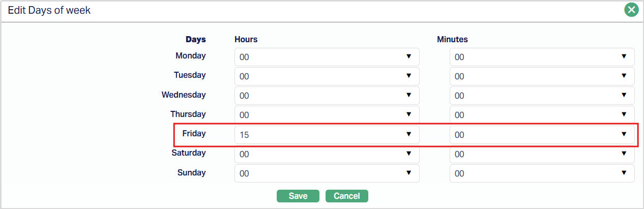Open the Sunday hours dropdown
Screen dimensions: 644x209
327,173
